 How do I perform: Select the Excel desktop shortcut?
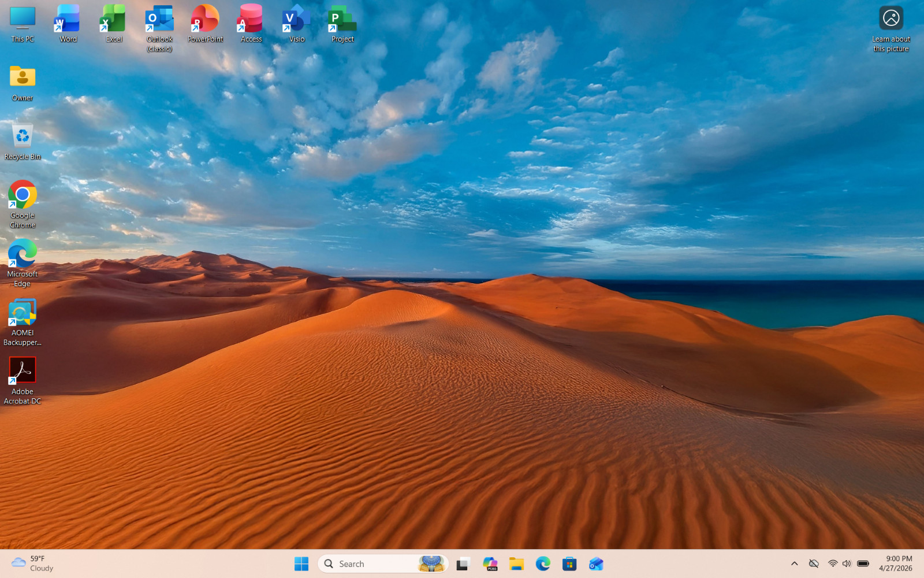114,24
